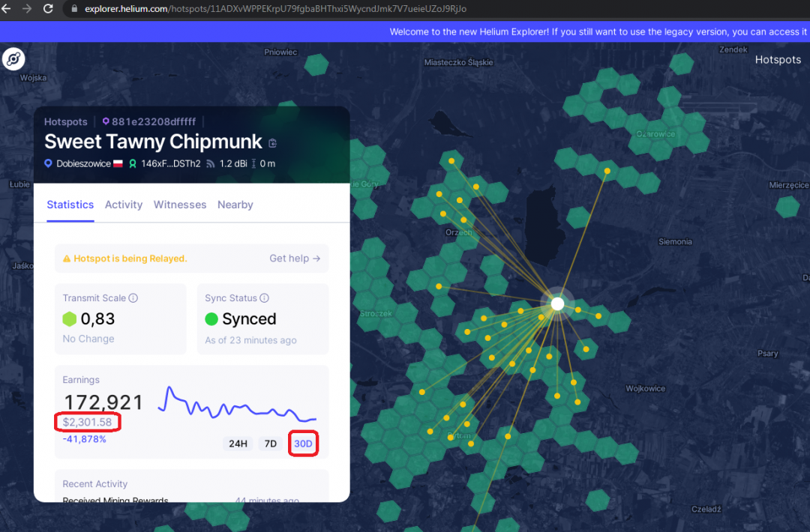Click the white hotspot marker on map
The width and height of the screenshot is (810, 532).
pos(557,303)
